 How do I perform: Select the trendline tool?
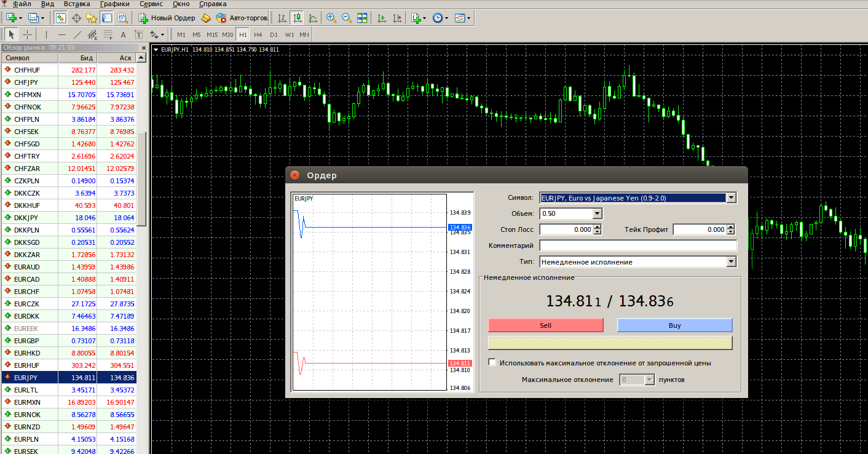77,34
